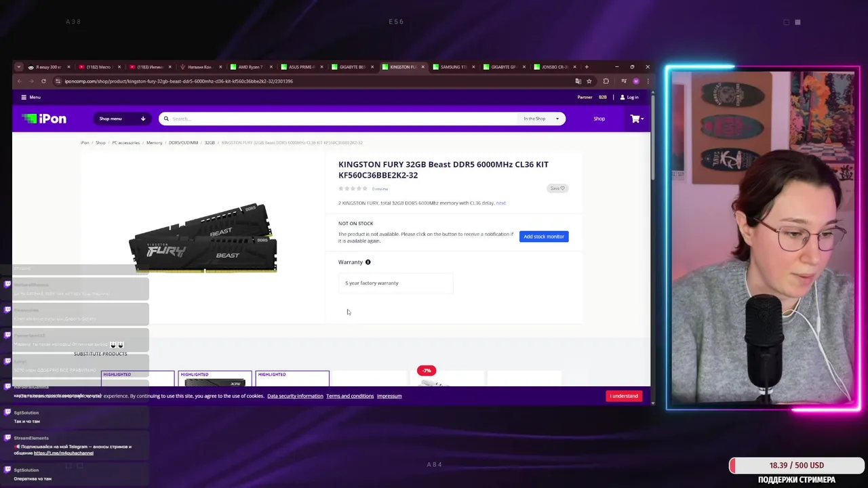868x488 pixels.
Task: Open the Impressum link
Action: 389,396
